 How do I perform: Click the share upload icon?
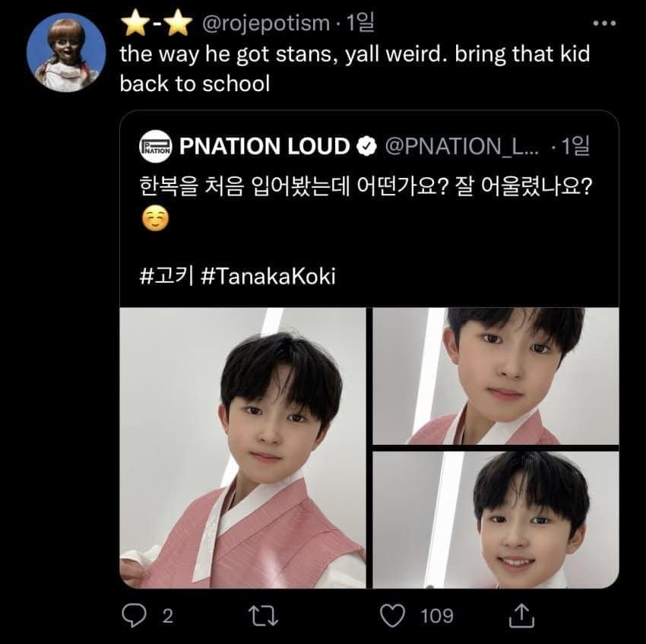(521, 615)
